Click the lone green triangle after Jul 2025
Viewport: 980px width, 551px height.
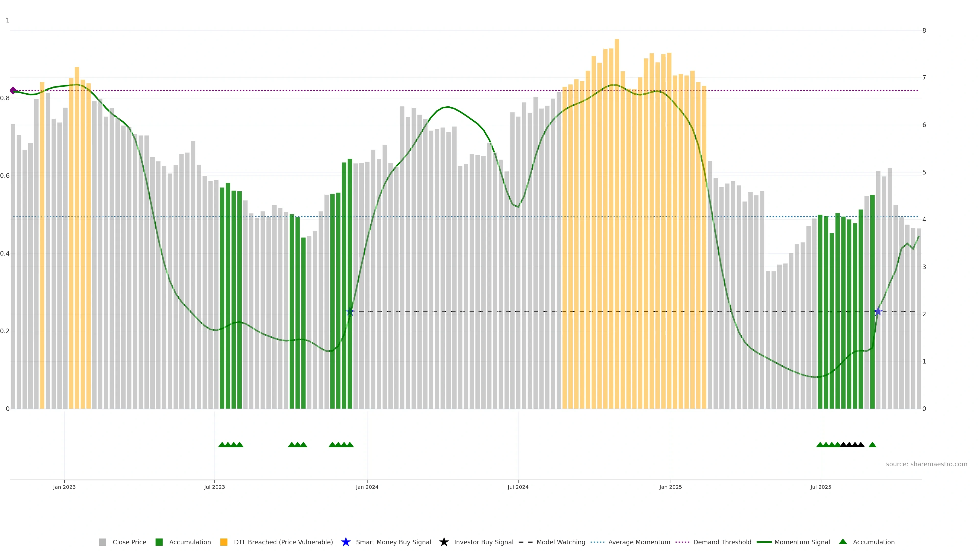[x=872, y=445]
